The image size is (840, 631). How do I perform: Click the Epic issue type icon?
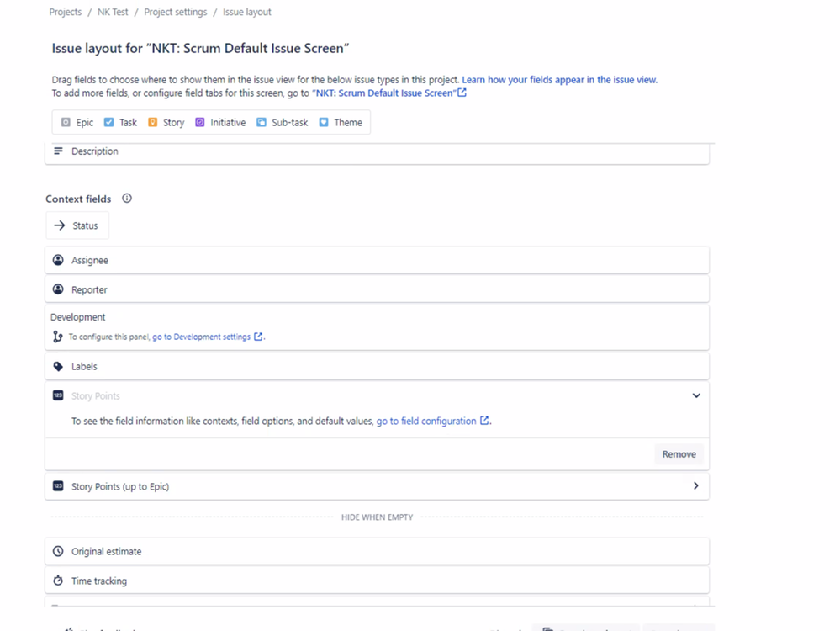[66, 122]
